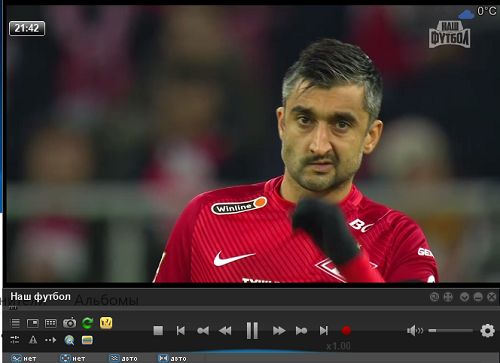Mute the sound via speaker icon

(415, 331)
